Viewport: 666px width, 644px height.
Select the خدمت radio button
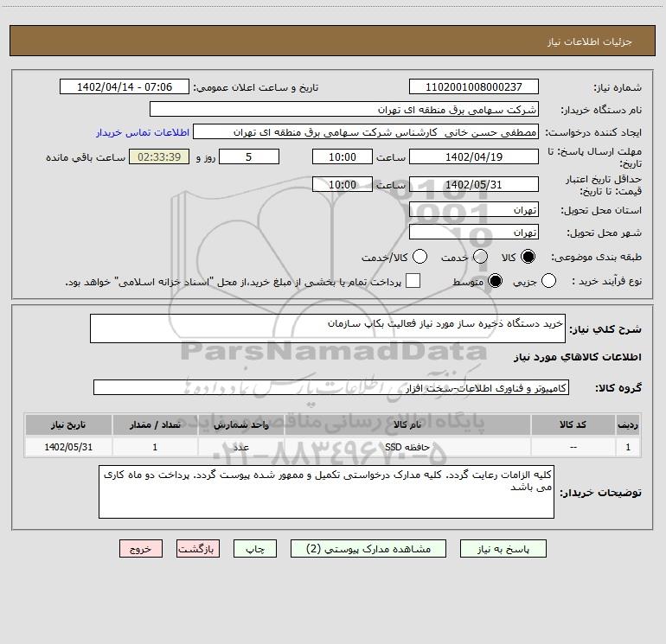coord(480,257)
